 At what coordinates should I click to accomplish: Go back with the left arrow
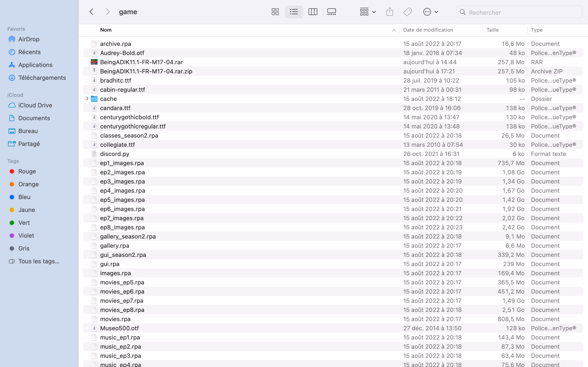(92, 12)
